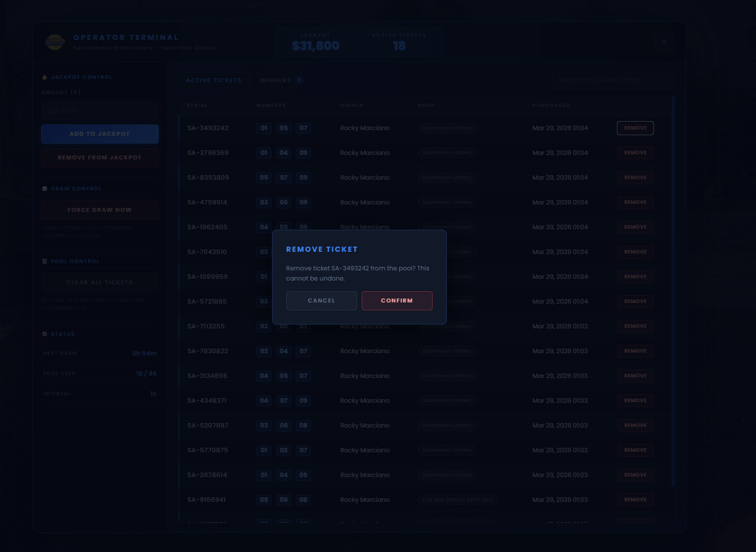Click owner Rocky Marciano in row SA-8393809
Image resolution: width=756 pixels, height=552 pixels.
[365, 177]
